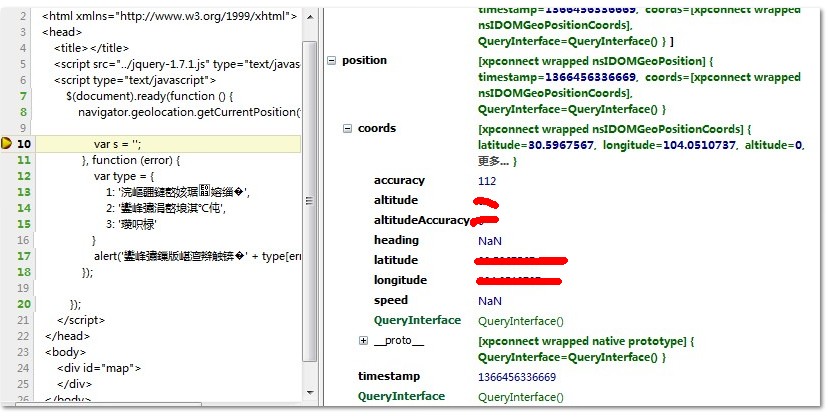This screenshot has width=828, height=417.
Task: Select the 'altitude' property name
Action: [396, 200]
